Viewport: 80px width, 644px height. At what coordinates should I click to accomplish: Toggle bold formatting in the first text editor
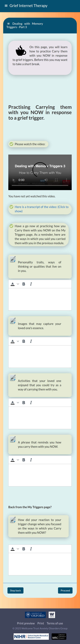tap(24, 284)
